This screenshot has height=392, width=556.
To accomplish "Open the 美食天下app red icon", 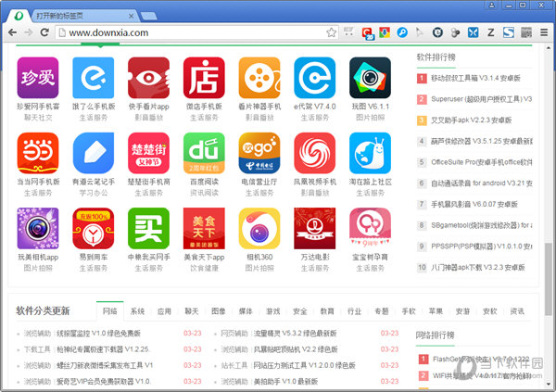I will tap(204, 229).
